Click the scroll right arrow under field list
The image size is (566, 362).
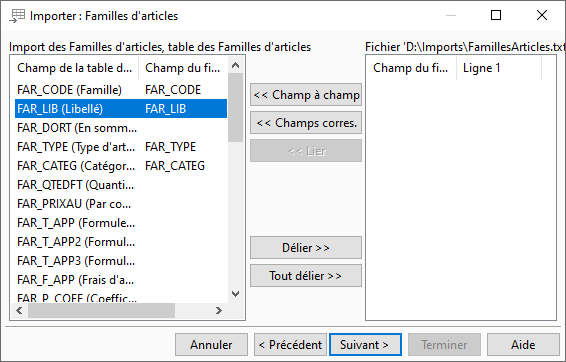tap(218, 310)
